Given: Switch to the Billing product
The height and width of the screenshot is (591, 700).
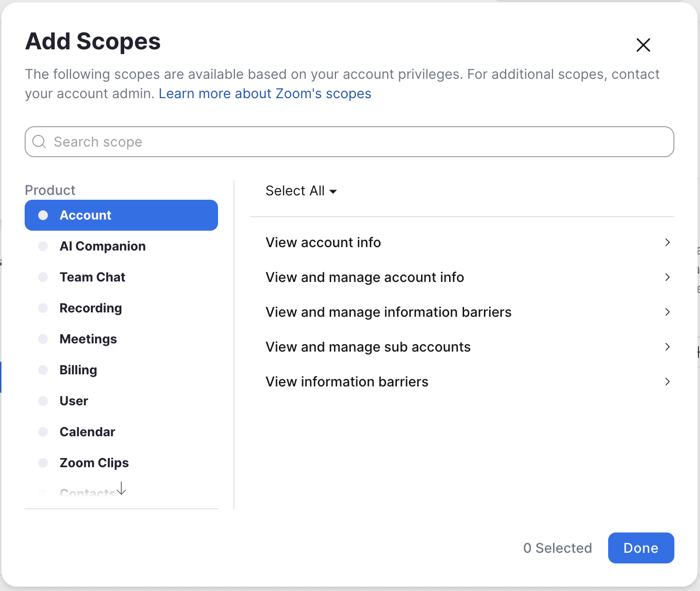Looking at the screenshot, I should [78, 370].
